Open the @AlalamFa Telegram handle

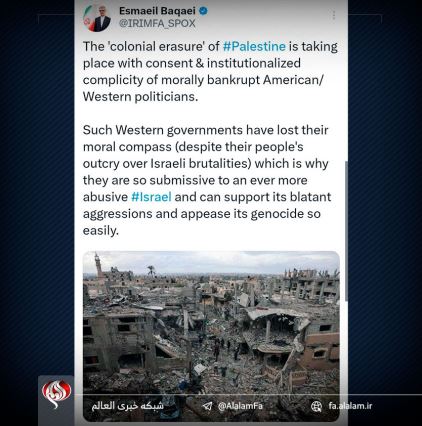240,406
